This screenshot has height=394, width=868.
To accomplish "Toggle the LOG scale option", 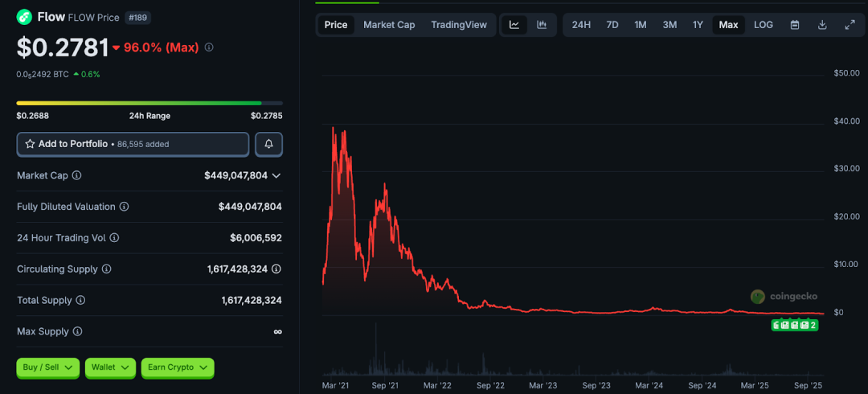I will coord(764,25).
